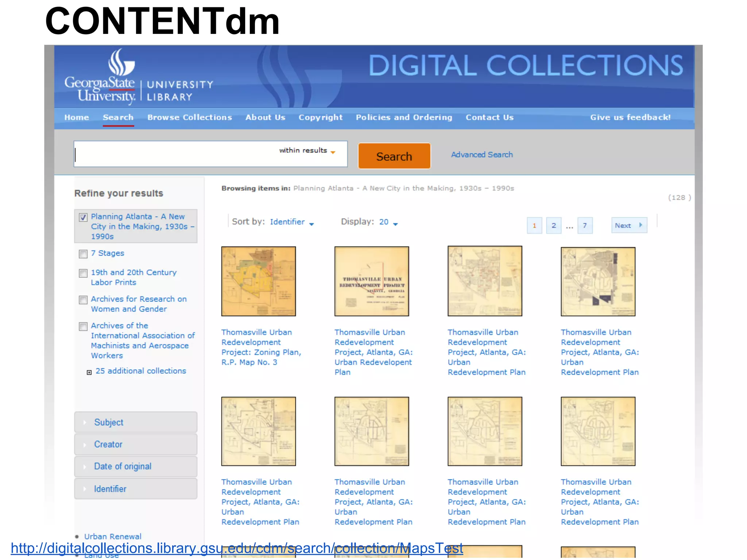This screenshot has height=560, width=747.
Task: Expand 25 additional collections plus icon
Action: click(89, 372)
